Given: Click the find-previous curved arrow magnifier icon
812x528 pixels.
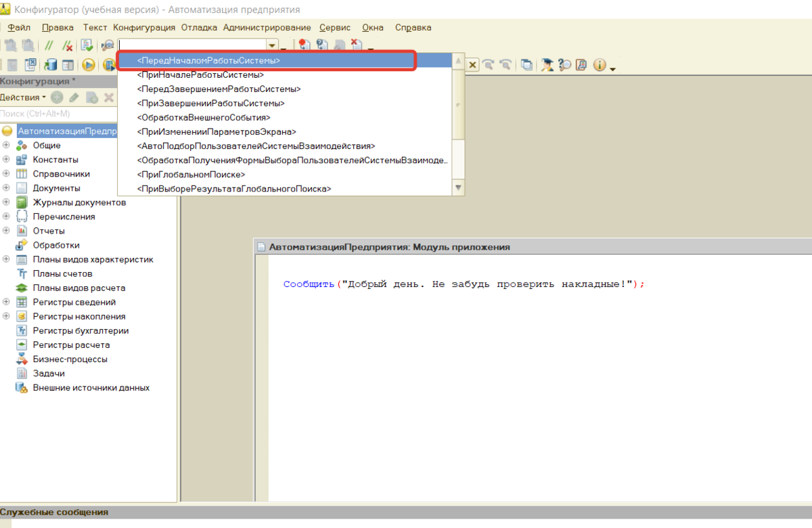Looking at the screenshot, I should point(505,64).
